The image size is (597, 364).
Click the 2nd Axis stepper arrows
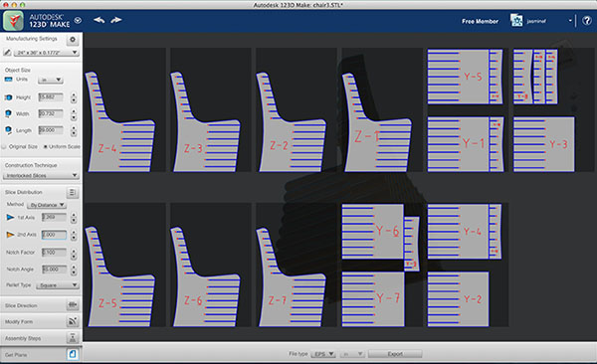pyautogui.click(x=74, y=235)
